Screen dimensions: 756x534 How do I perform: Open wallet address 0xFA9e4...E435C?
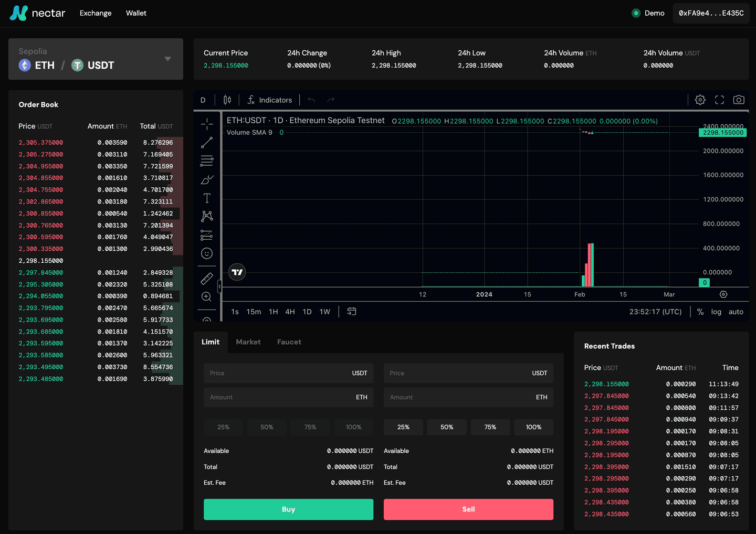click(711, 13)
